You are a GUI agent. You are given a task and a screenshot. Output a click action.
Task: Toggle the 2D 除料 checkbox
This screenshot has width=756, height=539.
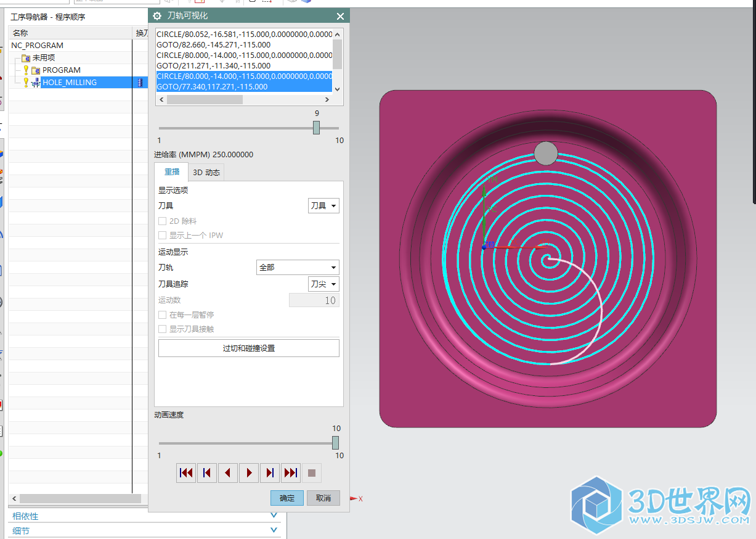[163, 221]
